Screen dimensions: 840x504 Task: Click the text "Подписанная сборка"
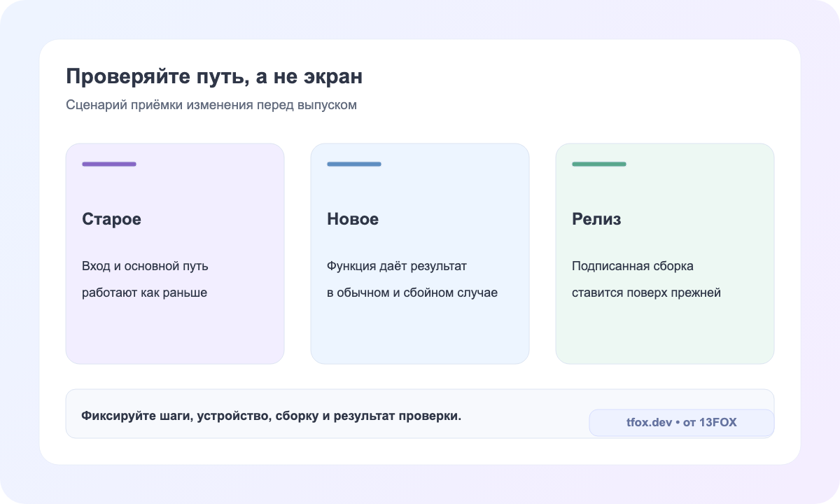[x=633, y=267]
